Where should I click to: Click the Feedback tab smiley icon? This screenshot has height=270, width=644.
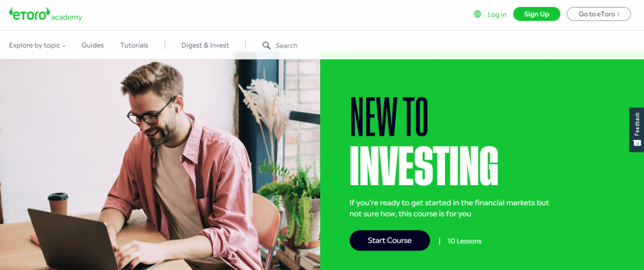click(x=637, y=143)
